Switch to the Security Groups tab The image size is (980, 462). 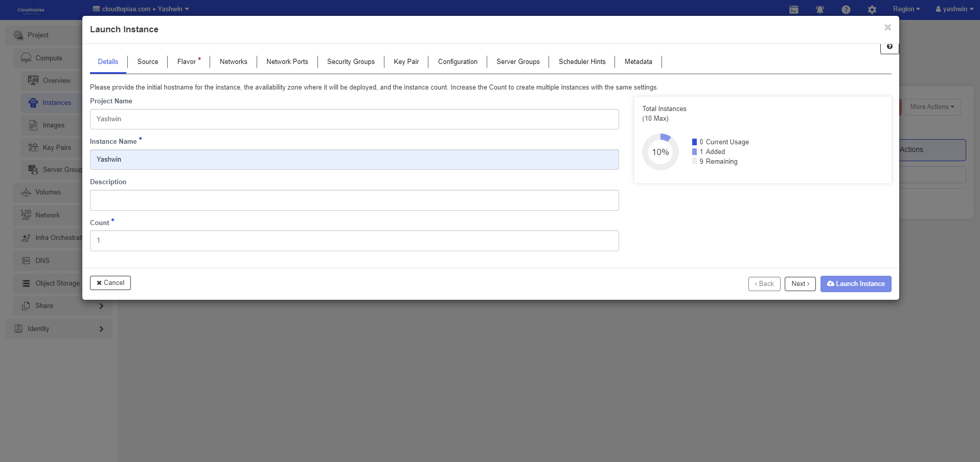click(x=351, y=62)
